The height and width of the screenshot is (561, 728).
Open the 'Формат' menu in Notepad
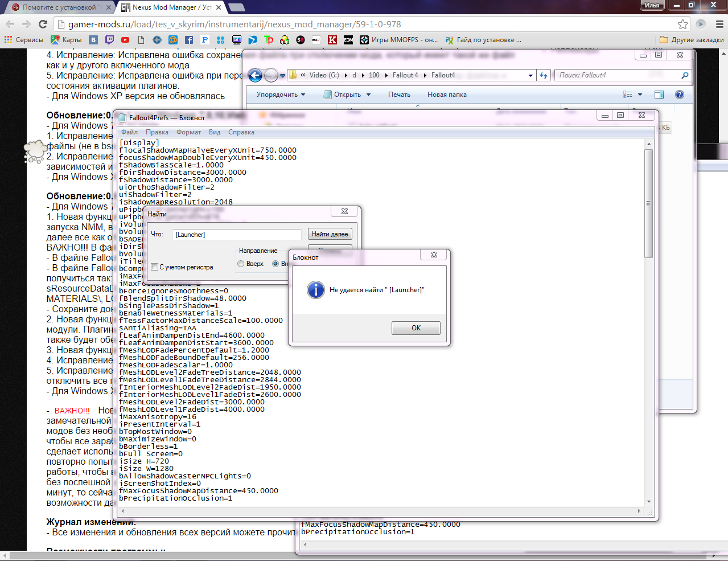(188, 132)
